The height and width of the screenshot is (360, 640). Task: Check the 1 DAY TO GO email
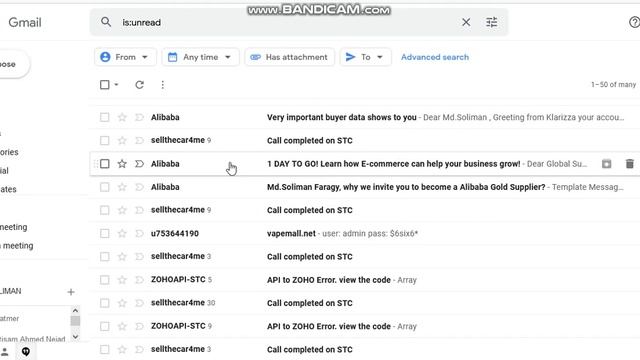point(104,164)
